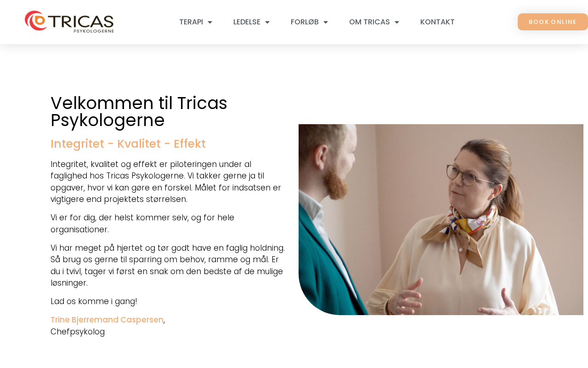Click the Chefpsykolog title text

[78, 332]
